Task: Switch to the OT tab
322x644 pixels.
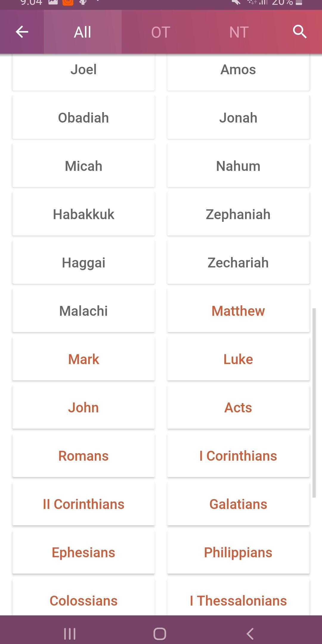Action: (161, 32)
